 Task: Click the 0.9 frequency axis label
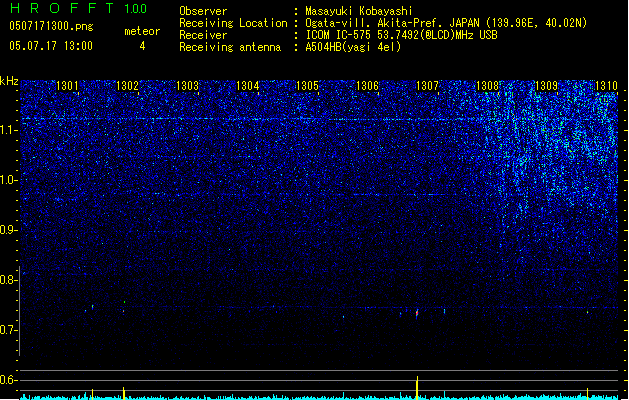point(9,230)
